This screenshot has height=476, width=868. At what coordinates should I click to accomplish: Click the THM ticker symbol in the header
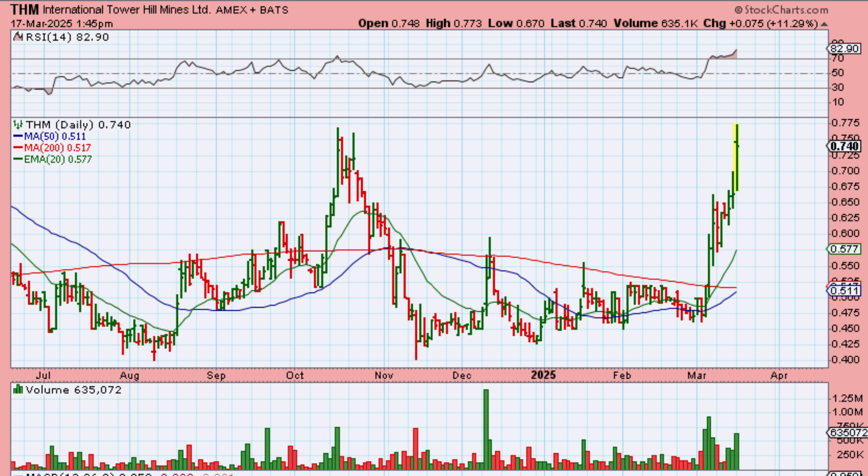(25, 9)
